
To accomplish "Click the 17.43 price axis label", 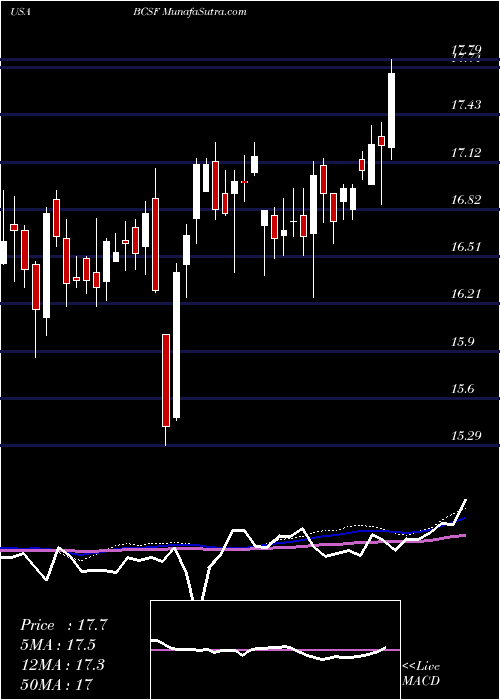I will (x=466, y=105).
